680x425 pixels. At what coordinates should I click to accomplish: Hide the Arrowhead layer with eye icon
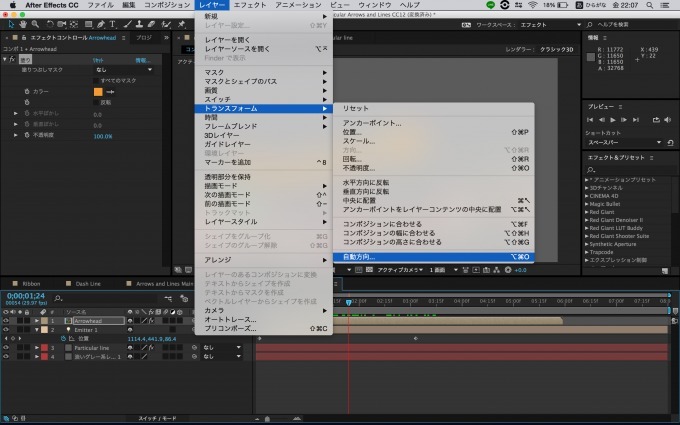pyautogui.click(x=6, y=320)
